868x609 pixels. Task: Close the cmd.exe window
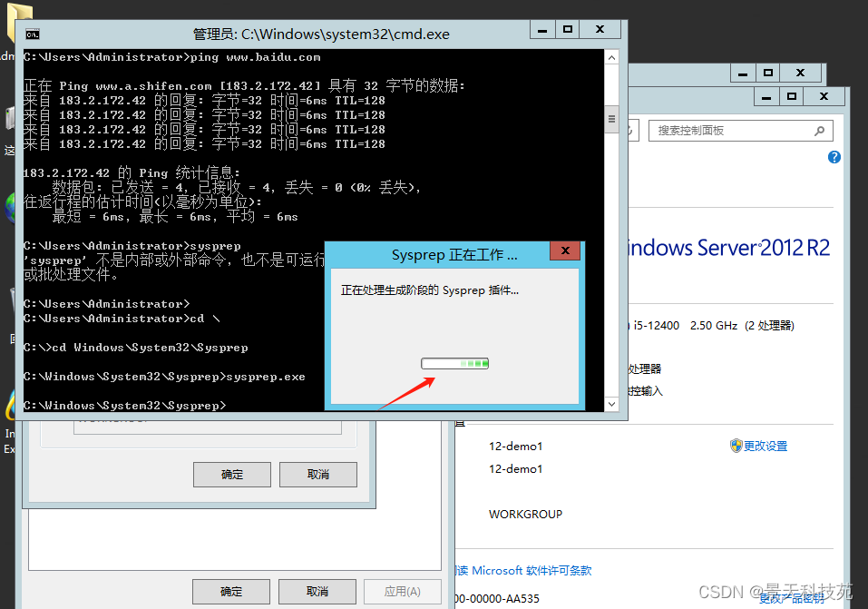[x=600, y=30]
